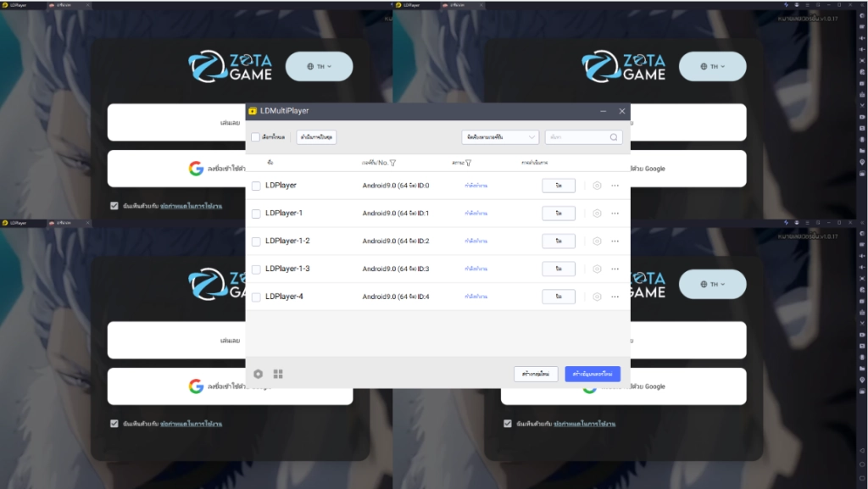Open settings gear for the LDPlayer-1 row
868x489 pixels.
[x=597, y=214]
